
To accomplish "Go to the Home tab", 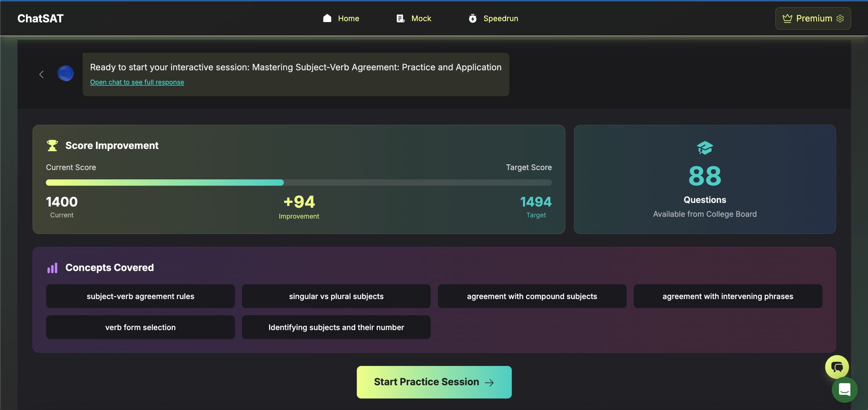I will coord(341,19).
